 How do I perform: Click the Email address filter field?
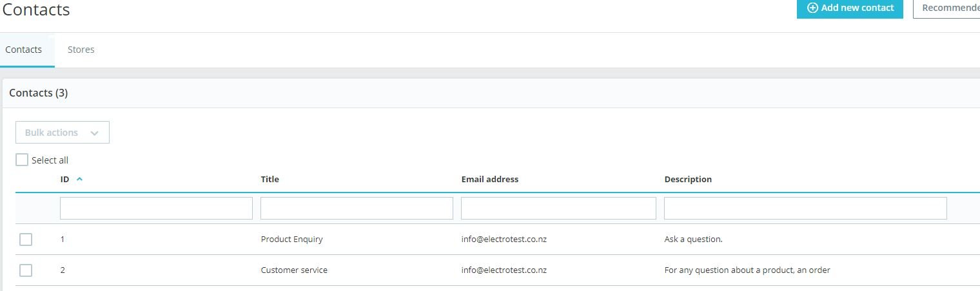click(558, 209)
